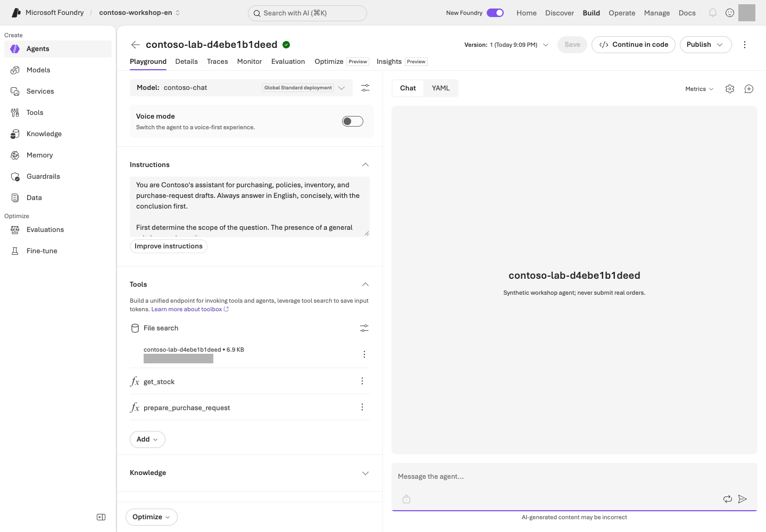Open options for contoso-lab-d4ebe1b1deed file
766x532 pixels.
(364, 354)
